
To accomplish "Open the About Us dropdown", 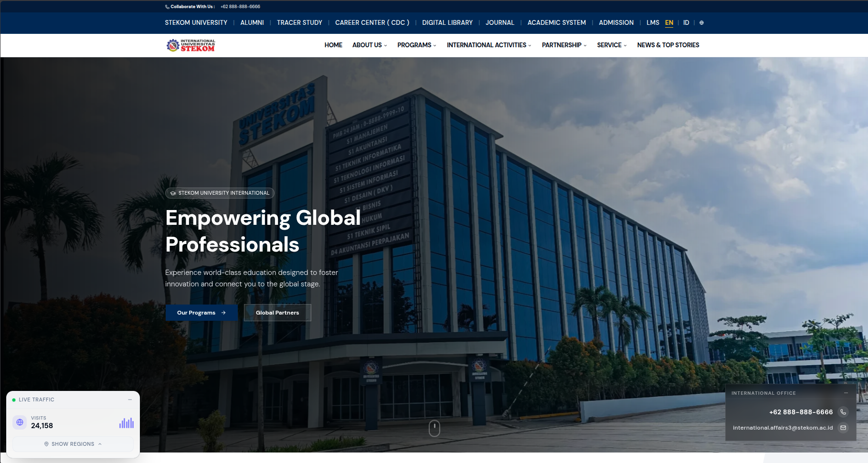I will pyautogui.click(x=370, y=45).
